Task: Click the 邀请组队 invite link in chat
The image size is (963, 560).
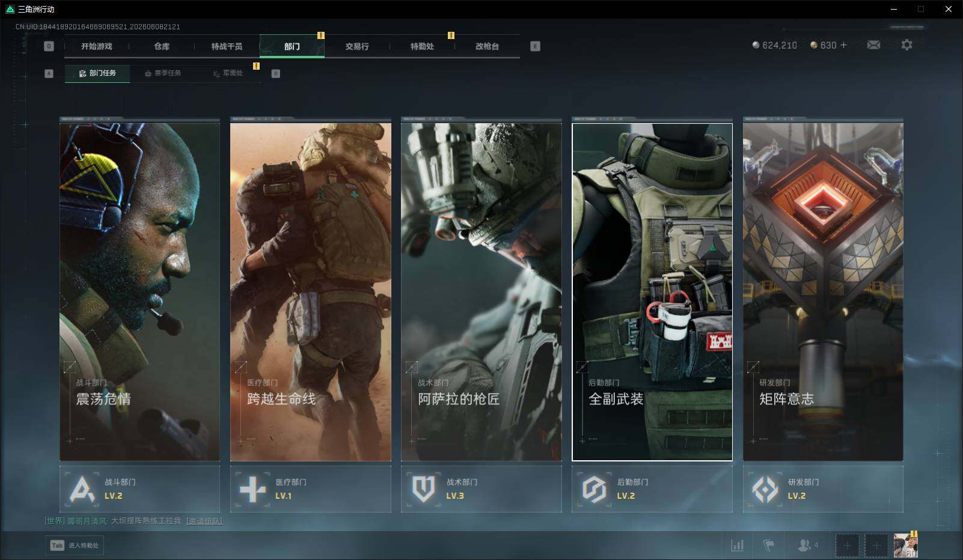Action: (x=204, y=521)
